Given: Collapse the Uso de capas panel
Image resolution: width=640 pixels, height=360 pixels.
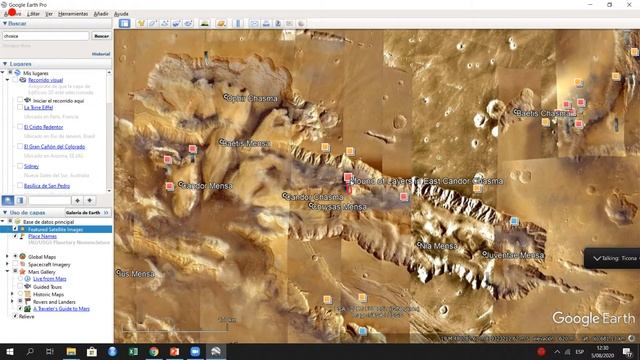Looking at the screenshot, I should (x=5, y=213).
